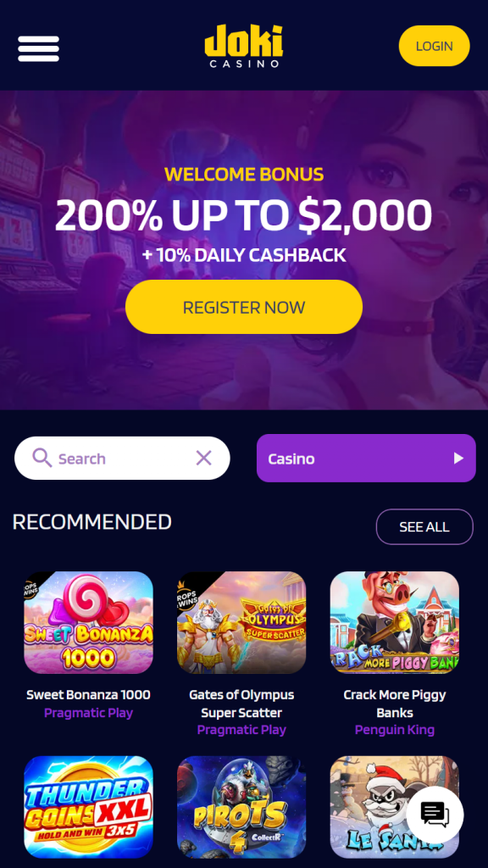Click Pragmatic Play under Sweet Bonanza
The height and width of the screenshot is (868, 488).
point(88,712)
